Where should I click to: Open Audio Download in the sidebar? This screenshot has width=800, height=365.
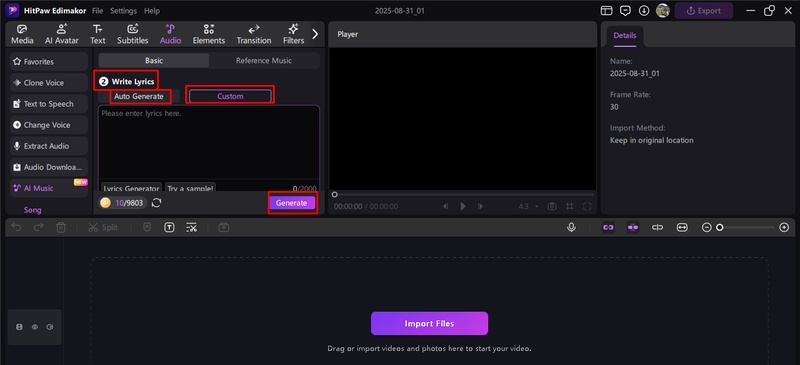[48, 167]
